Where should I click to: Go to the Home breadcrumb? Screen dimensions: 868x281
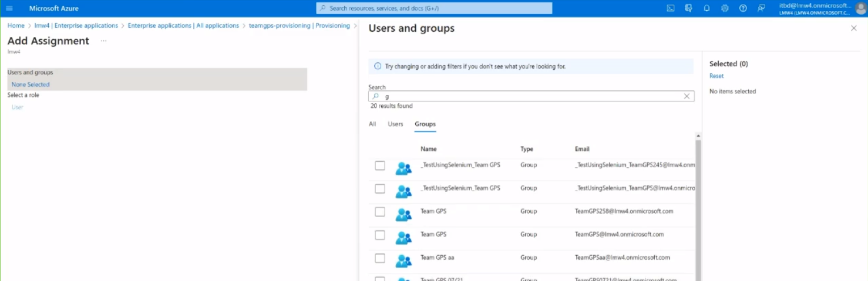coord(16,26)
